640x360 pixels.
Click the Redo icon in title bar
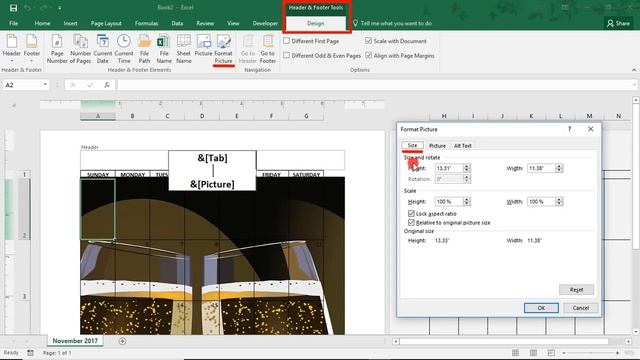click(43, 8)
